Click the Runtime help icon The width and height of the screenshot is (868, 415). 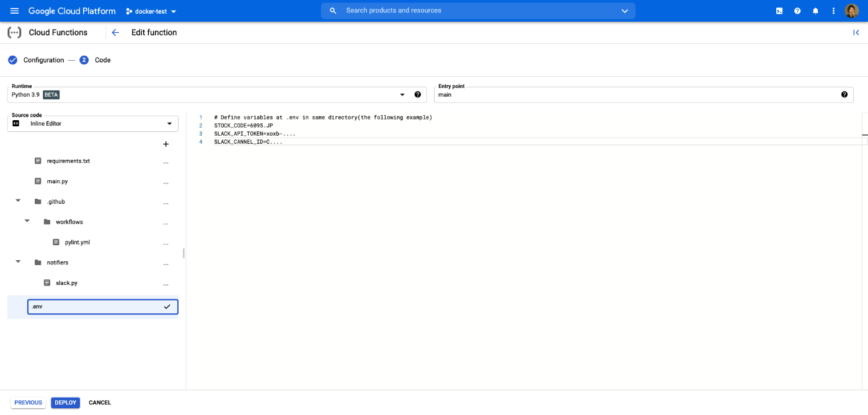418,95
